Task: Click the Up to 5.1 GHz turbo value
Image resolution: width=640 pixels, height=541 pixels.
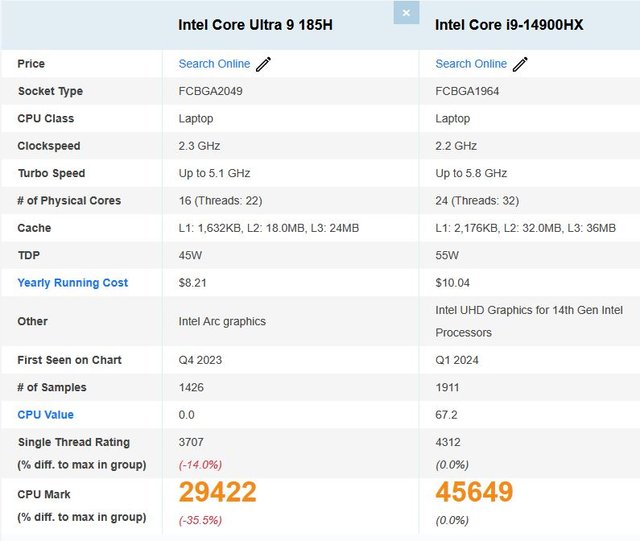Action: pyautogui.click(x=214, y=173)
